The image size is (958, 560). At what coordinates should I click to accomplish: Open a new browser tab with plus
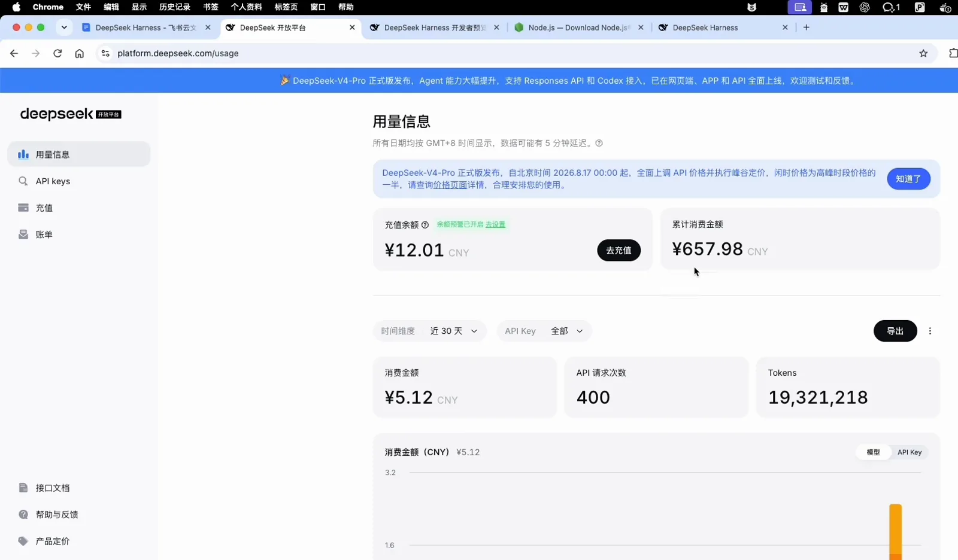807,28
